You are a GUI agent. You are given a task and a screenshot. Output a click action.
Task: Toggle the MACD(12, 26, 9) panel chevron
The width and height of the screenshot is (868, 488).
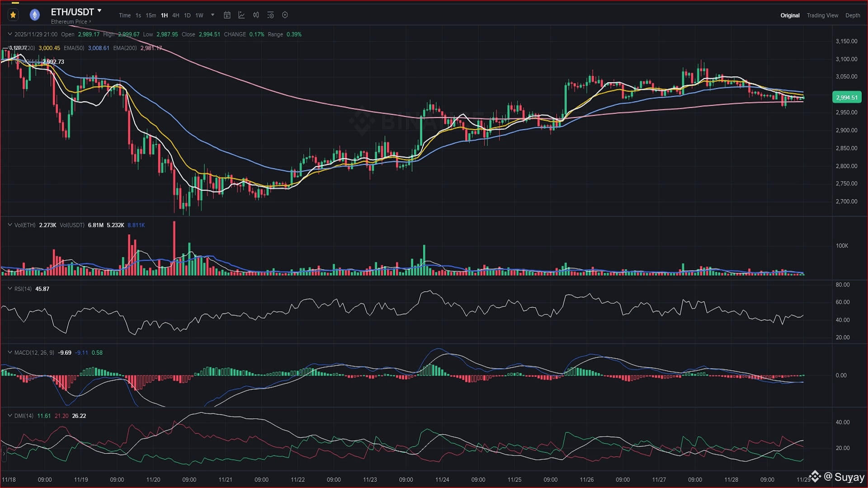point(9,352)
